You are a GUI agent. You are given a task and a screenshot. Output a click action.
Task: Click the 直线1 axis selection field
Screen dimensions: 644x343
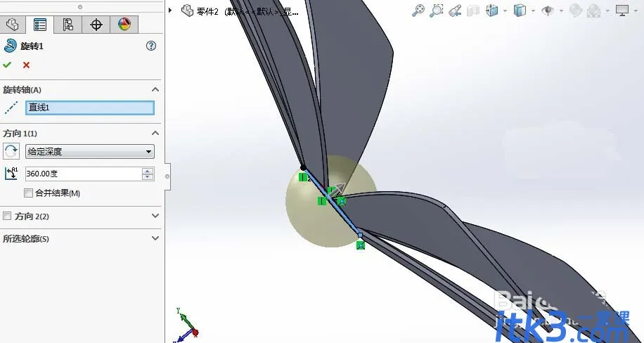[89, 108]
